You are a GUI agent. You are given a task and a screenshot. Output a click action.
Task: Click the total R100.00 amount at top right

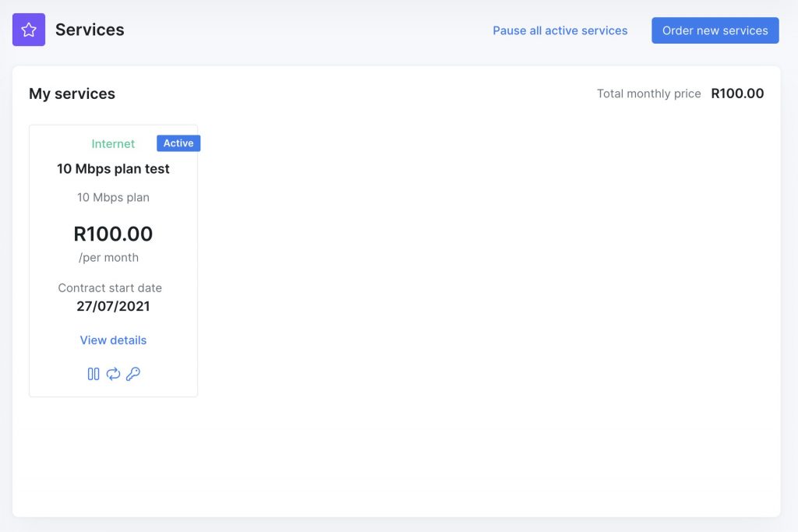tap(737, 93)
